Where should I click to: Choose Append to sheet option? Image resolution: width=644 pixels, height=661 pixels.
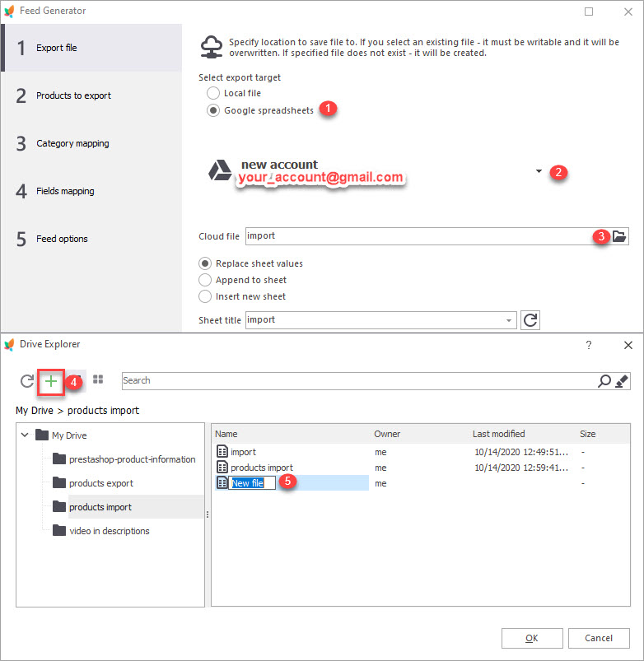click(x=205, y=280)
